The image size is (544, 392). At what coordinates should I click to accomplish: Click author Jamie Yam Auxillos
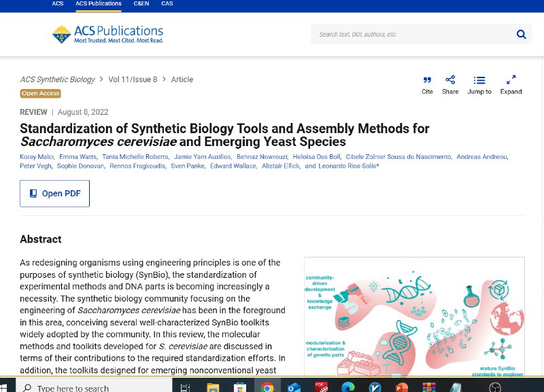pos(202,157)
